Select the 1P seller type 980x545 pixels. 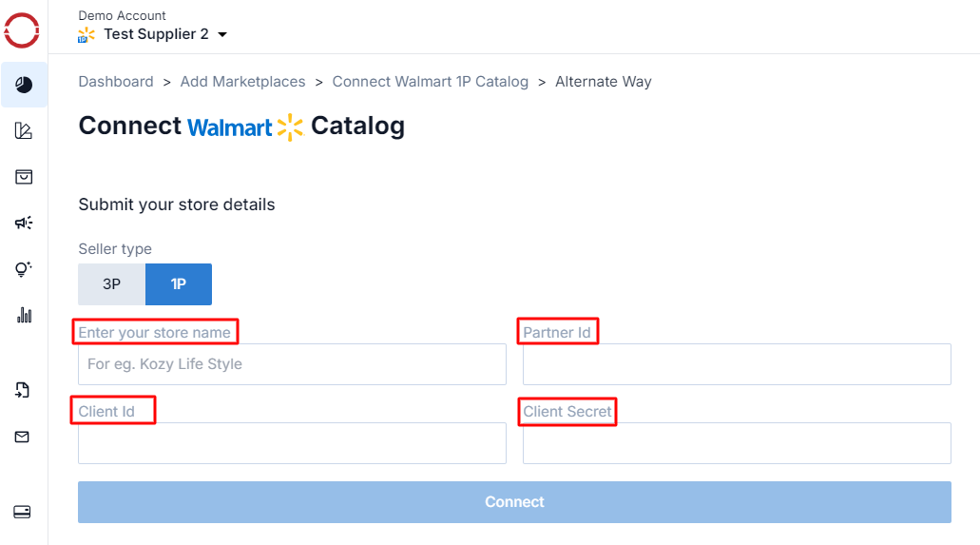coord(179,284)
